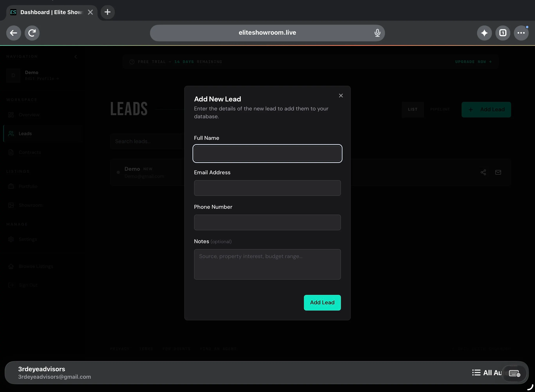
Task: Click the FIND AN AGENT footer link
Action: pos(218,349)
